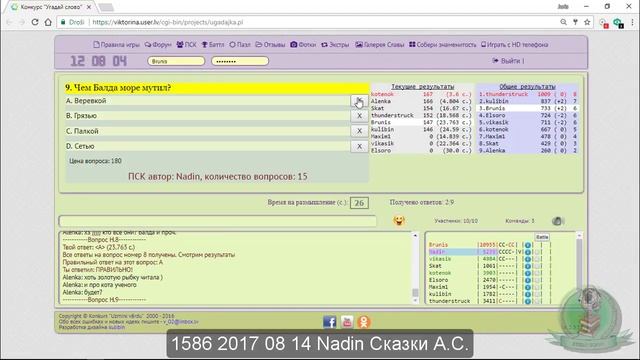Tick the checkbox in kotenok row
This screenshot has height=360, width=640.
pos(537,273)
